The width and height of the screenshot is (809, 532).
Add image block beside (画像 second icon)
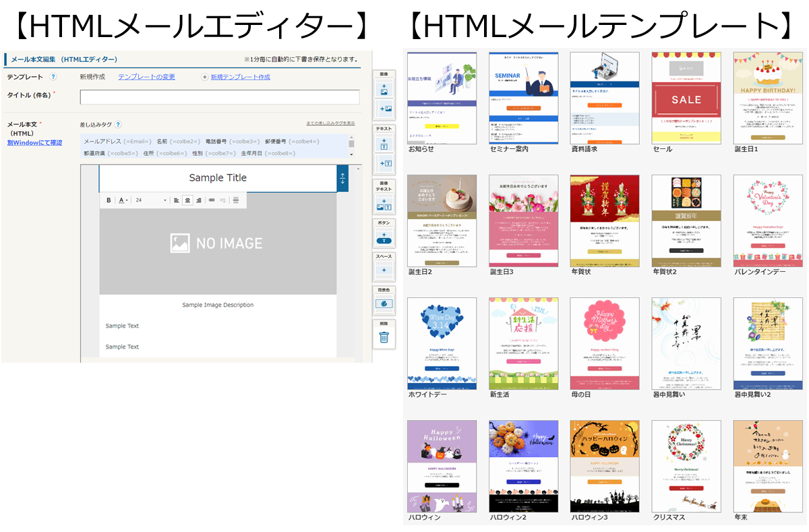point(384,109)
